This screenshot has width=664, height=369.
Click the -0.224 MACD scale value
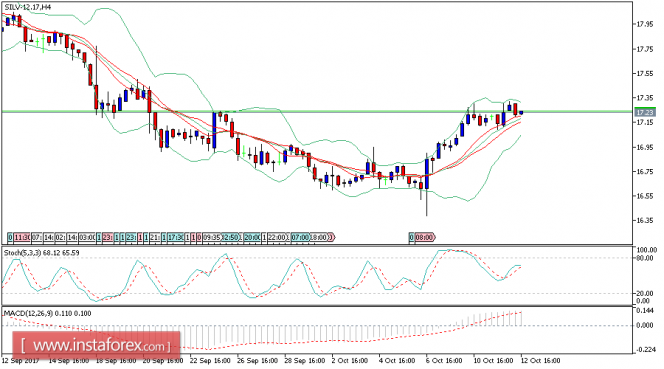coord(646,350)
